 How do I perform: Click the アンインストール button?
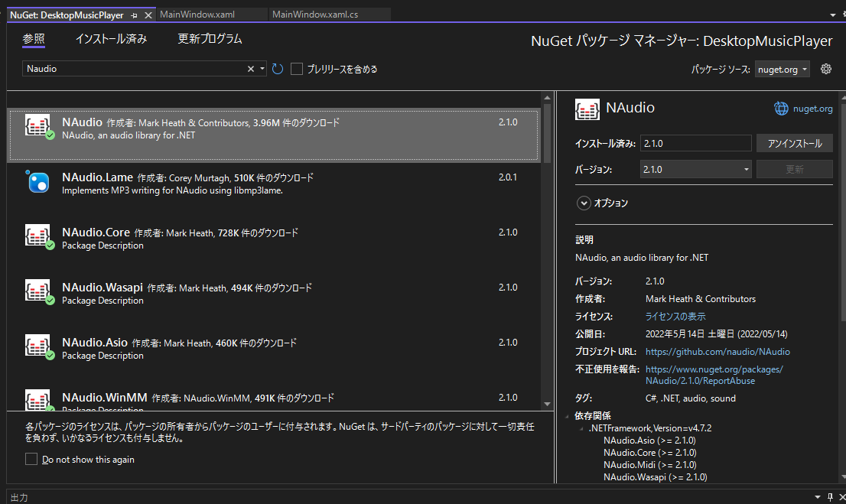[x=795, y=143]
